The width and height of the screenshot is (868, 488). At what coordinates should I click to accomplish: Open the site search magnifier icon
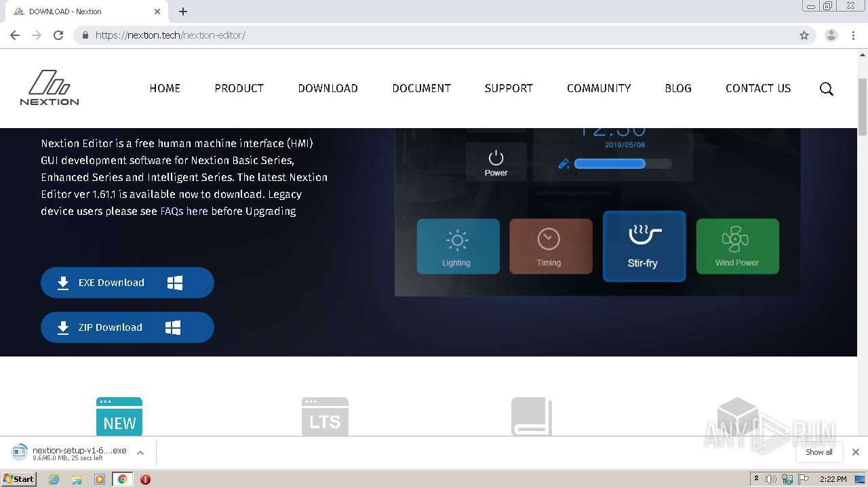click(826, 89)
